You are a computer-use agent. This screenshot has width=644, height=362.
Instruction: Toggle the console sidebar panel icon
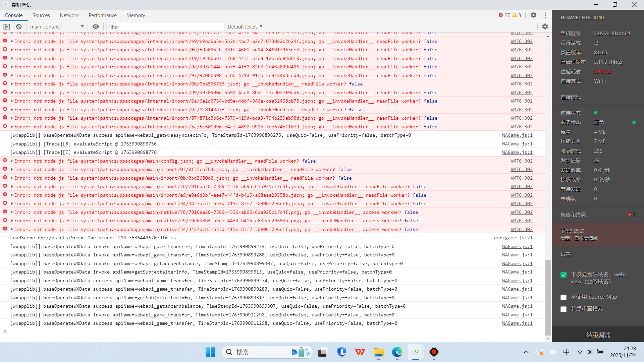7,26
